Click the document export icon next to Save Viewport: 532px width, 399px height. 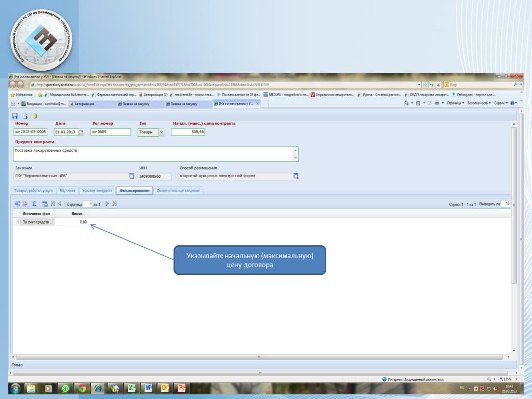25,116
